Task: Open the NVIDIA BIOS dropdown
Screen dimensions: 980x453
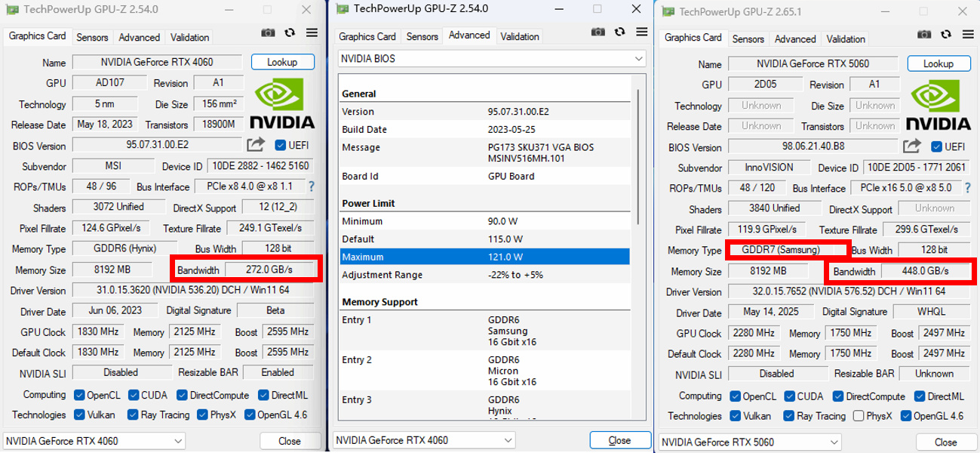Action: coord(492,59)
